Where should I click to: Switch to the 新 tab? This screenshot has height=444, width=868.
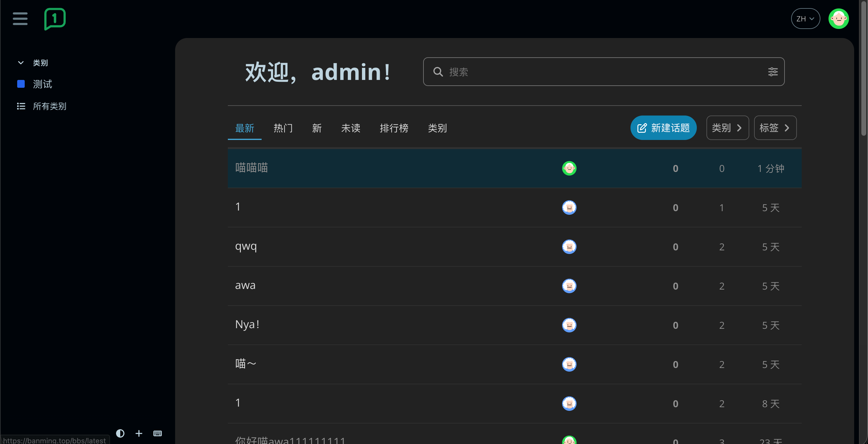[x=317, y=128]
